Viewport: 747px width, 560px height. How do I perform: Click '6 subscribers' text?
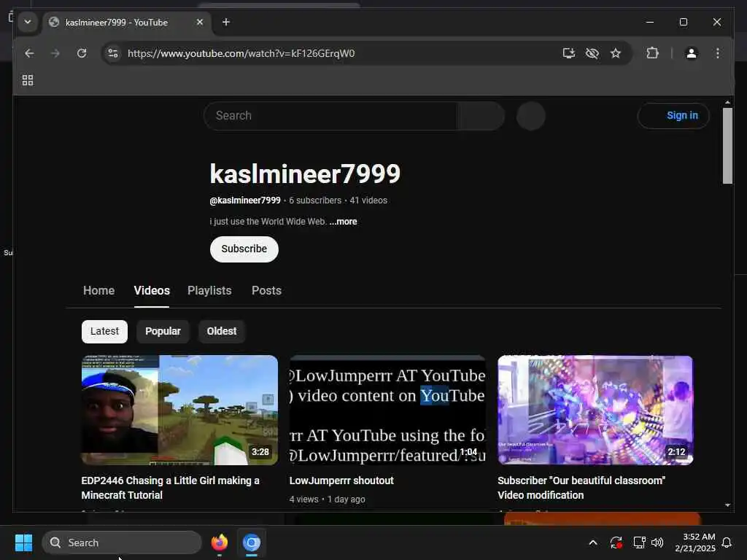pyautogui.click(x=315, y=201)
